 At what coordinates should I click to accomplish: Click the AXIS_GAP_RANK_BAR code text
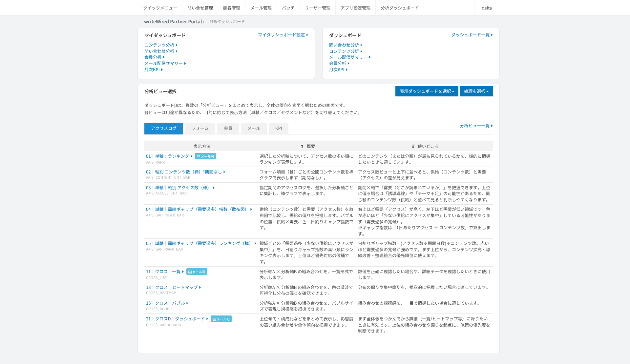point(164,249)
